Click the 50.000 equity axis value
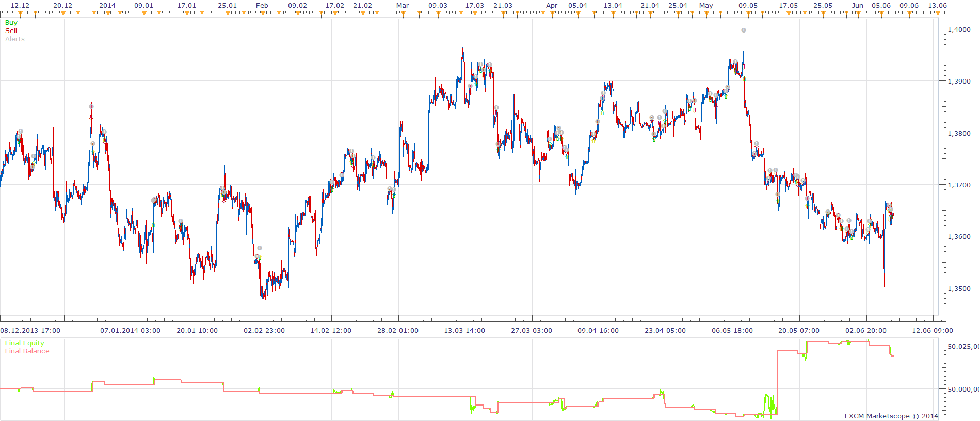The width and height of the screenshot is (980, 421). (963, 390)
